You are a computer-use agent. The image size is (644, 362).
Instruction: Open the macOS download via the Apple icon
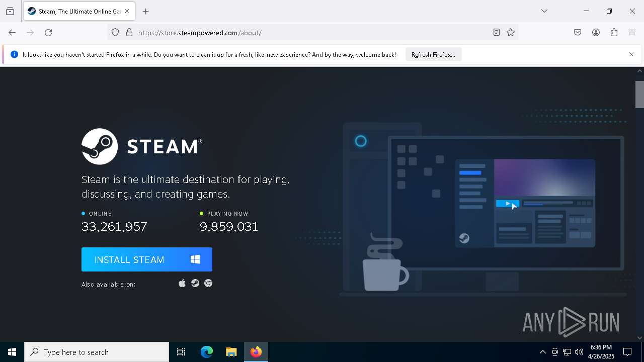pyautogui.click(x=182, y=284)
